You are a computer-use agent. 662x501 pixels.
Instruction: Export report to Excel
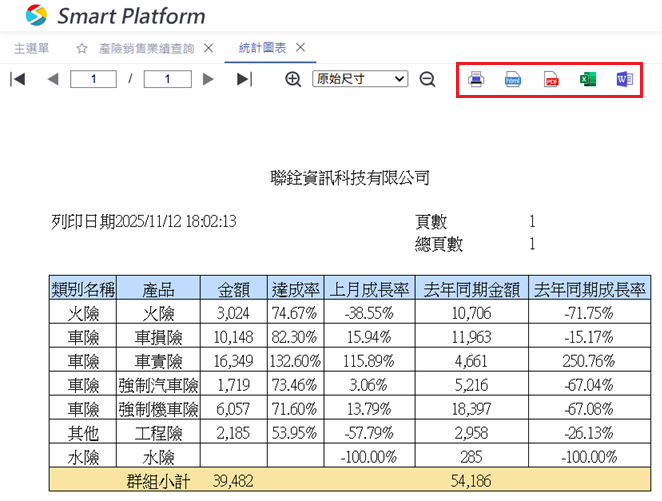pos(588,80)
